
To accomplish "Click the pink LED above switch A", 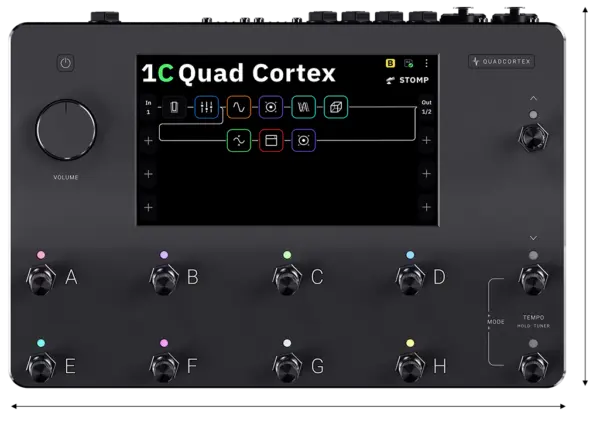I will click(x=41, y=255).
